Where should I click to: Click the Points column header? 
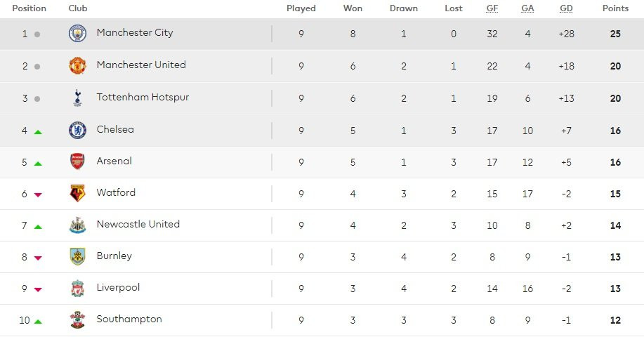pyautogui.click(x=615, y=8)
